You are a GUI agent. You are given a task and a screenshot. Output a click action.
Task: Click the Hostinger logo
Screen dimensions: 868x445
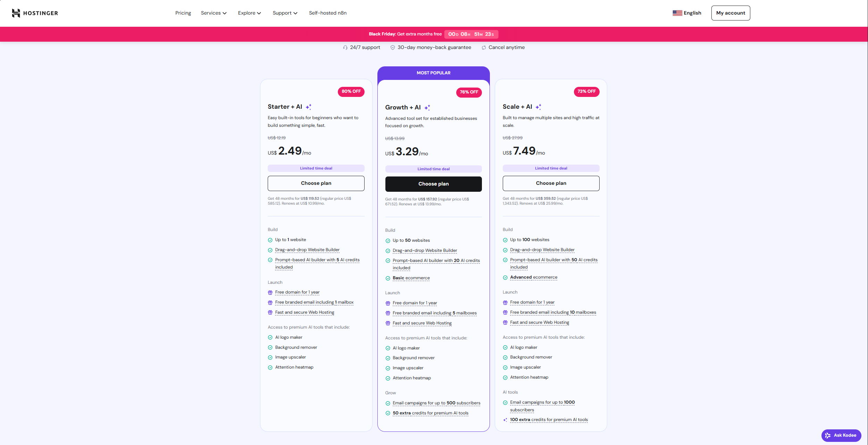(35, 13)
